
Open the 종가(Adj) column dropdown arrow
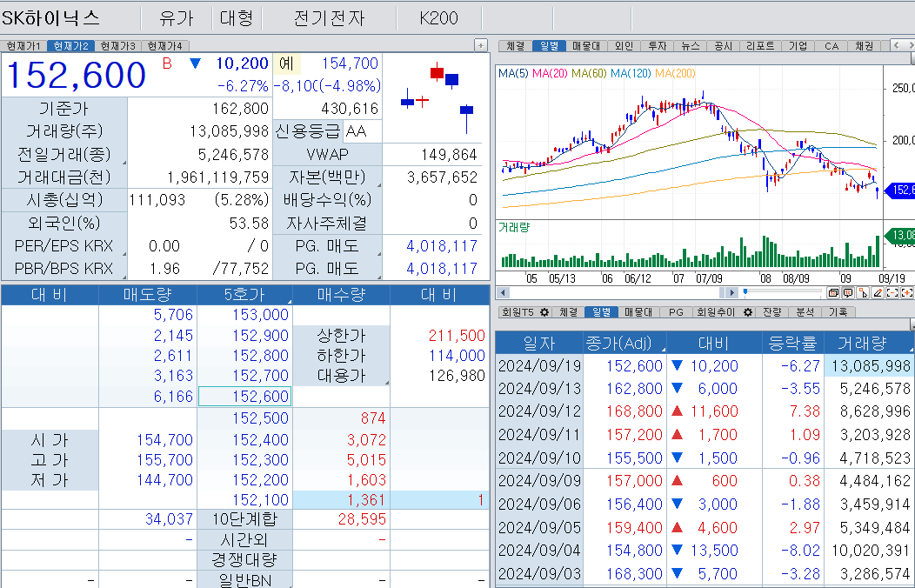click(x=664, y=349)
